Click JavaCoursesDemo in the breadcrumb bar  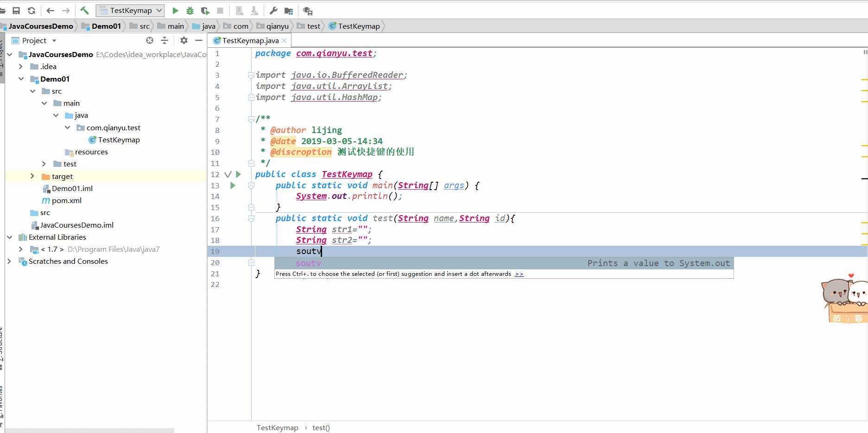(41, 26)
